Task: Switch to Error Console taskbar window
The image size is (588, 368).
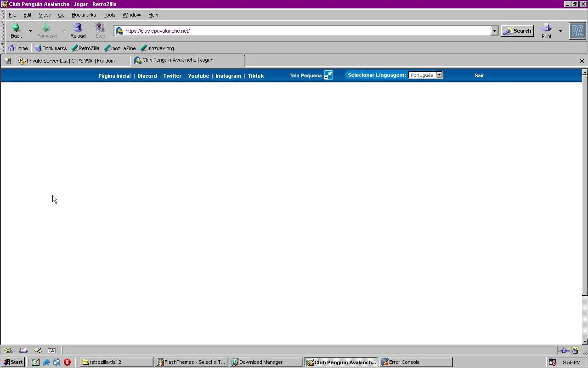Action: [416, 362]
